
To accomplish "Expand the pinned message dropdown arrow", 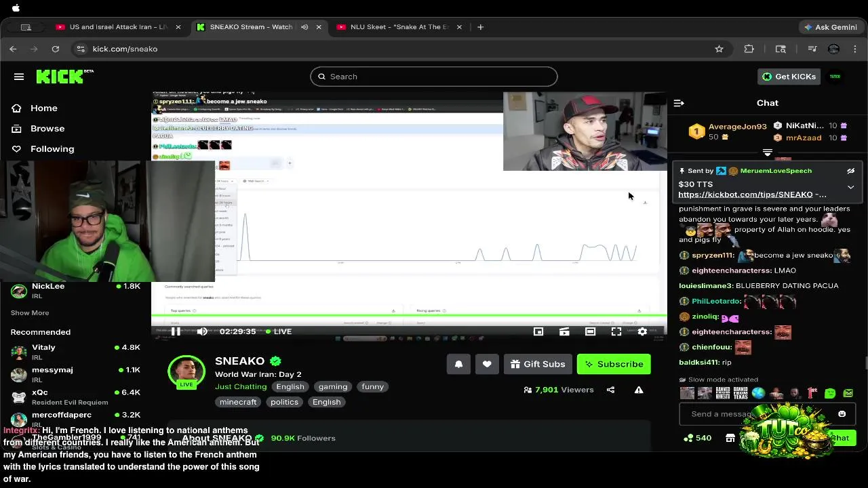I will (x=850, y=187).
